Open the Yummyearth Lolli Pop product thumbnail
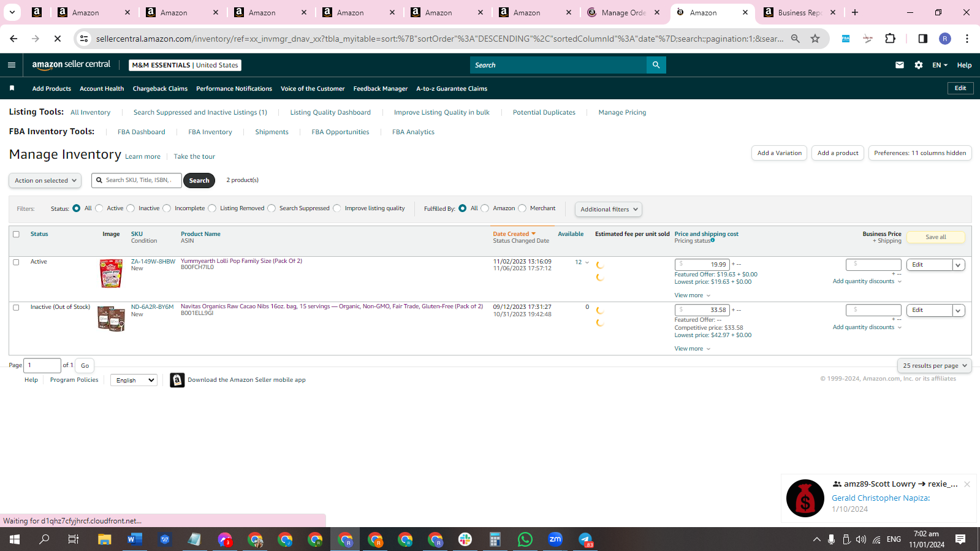Screen dimensions: 980x551 [x=111, y=273]
